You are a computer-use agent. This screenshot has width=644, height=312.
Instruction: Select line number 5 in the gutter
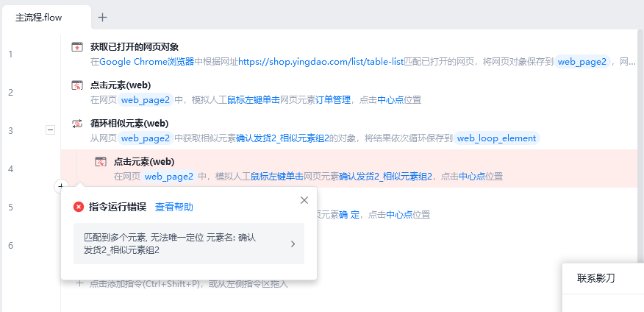(x=11, y=208)
